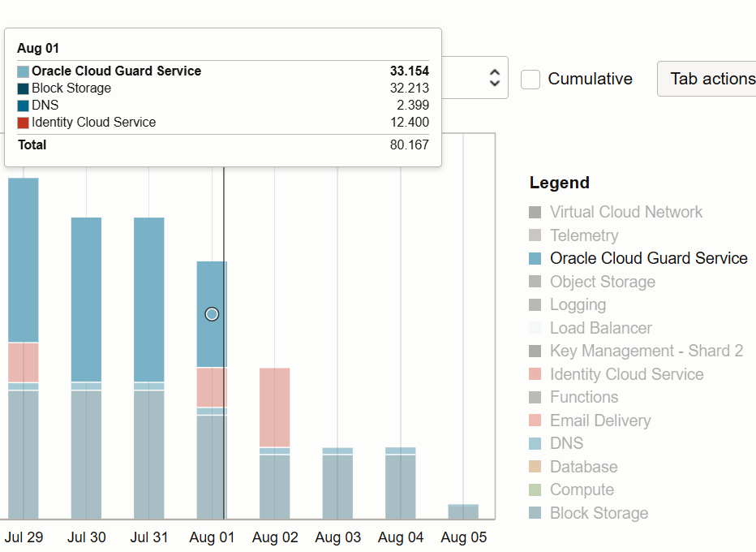
Task: Select the bottom Block Storage segment of Jul 29 bar
Action: pyautogui.click(x=24, y=455)
